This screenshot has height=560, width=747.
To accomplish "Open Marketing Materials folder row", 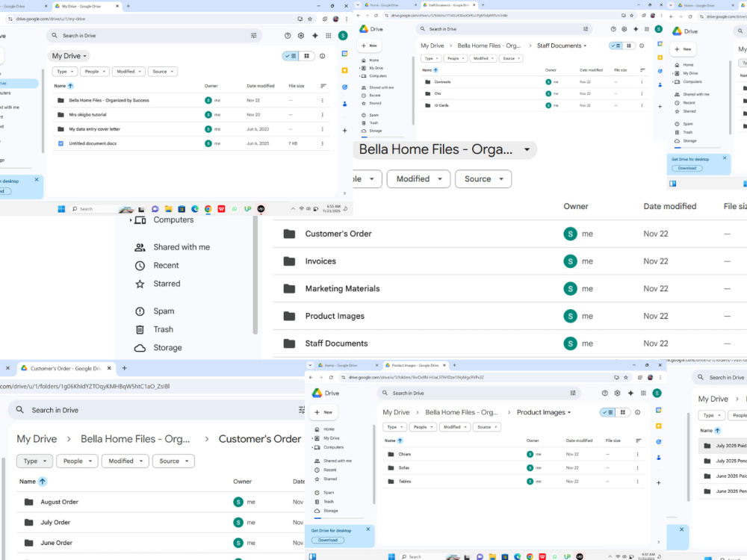I will point(509,288).
